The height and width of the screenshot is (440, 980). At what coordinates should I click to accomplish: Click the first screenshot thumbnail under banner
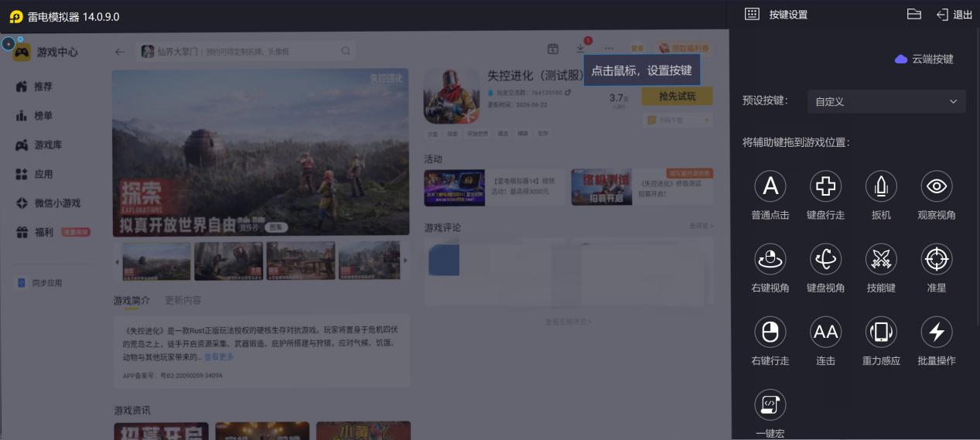coord(156,261)
